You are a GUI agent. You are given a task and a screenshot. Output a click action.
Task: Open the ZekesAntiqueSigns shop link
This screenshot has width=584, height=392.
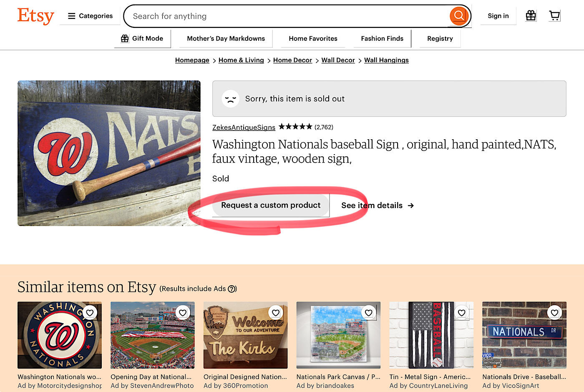pos(244,127)
